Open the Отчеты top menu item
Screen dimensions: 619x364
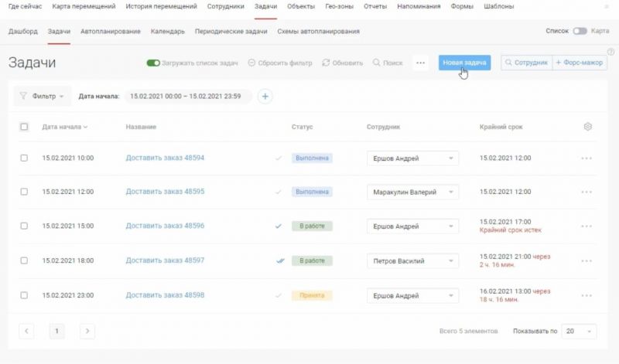pos(375,6)
